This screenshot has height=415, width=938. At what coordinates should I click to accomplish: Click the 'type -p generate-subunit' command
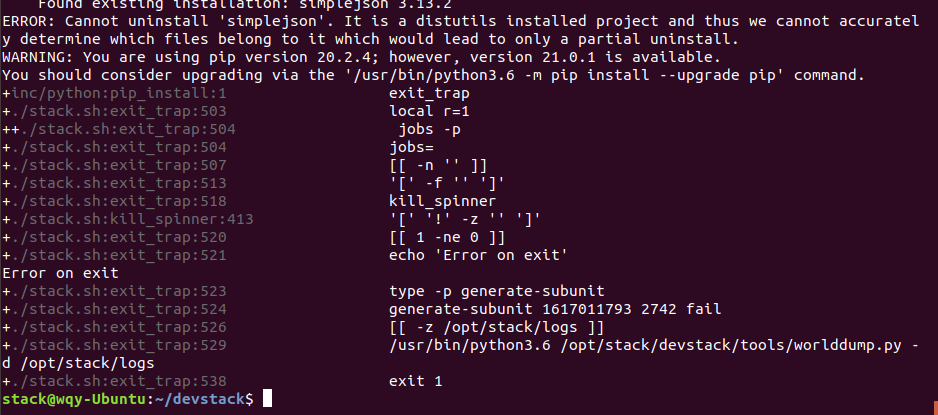pos(497,291)
